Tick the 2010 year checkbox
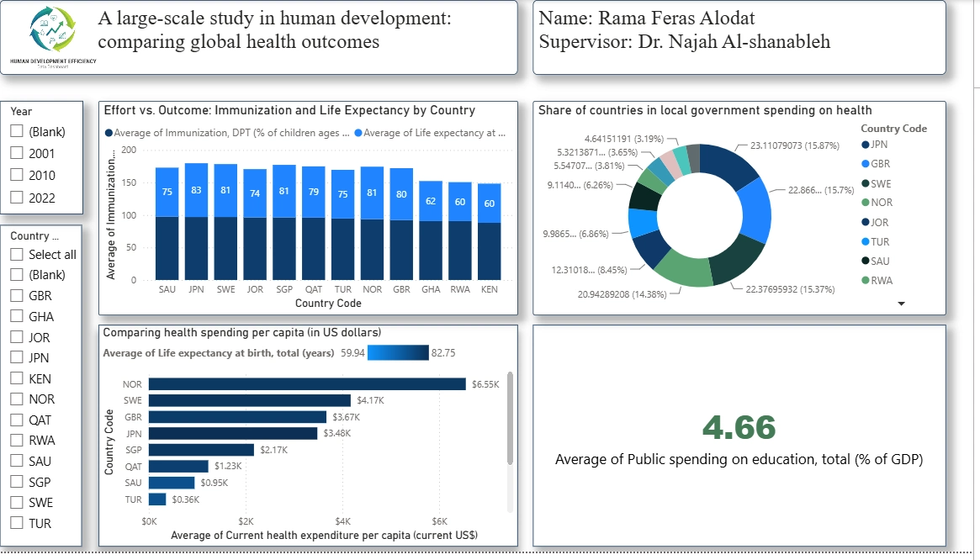 [17, 175]
